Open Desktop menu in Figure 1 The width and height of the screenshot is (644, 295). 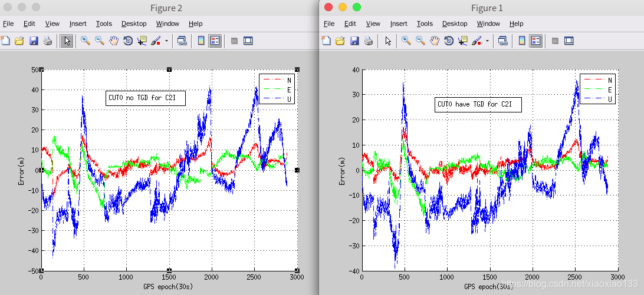coord(454,24)
